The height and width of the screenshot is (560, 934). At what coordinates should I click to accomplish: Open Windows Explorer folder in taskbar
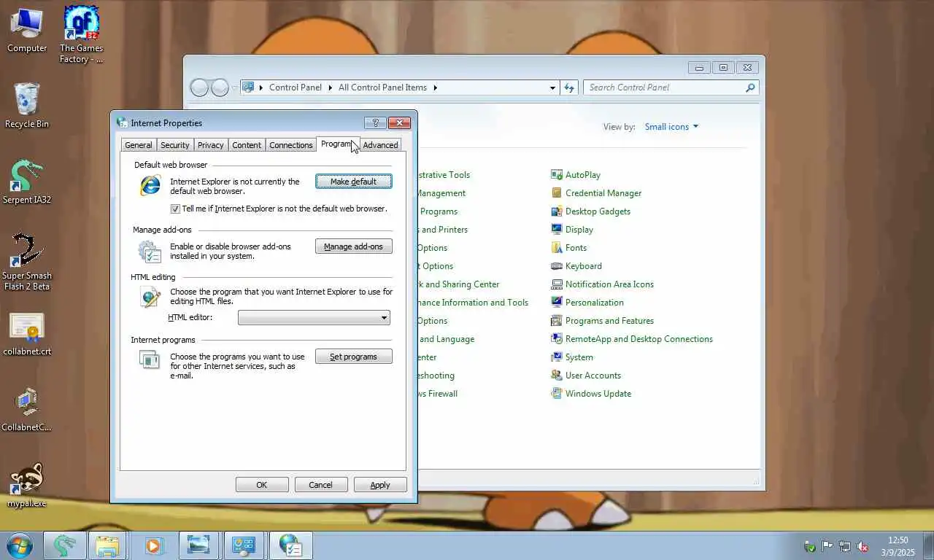click(107, 545)
